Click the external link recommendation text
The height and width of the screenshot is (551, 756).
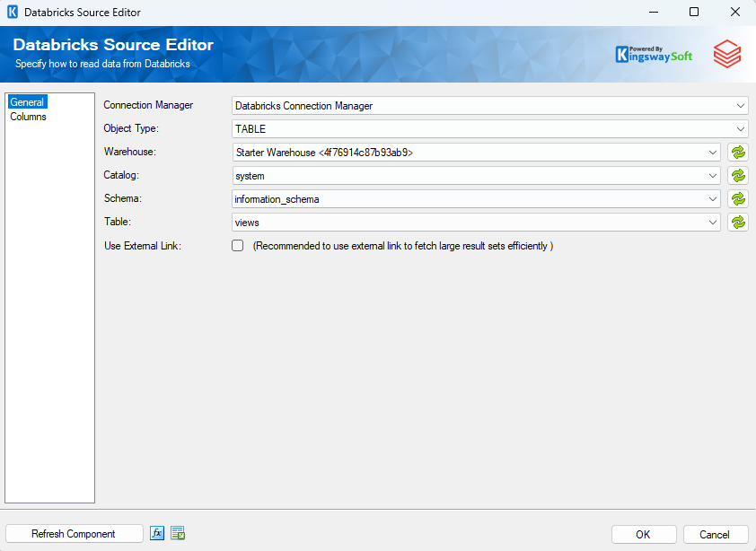[x=403, y=246]
